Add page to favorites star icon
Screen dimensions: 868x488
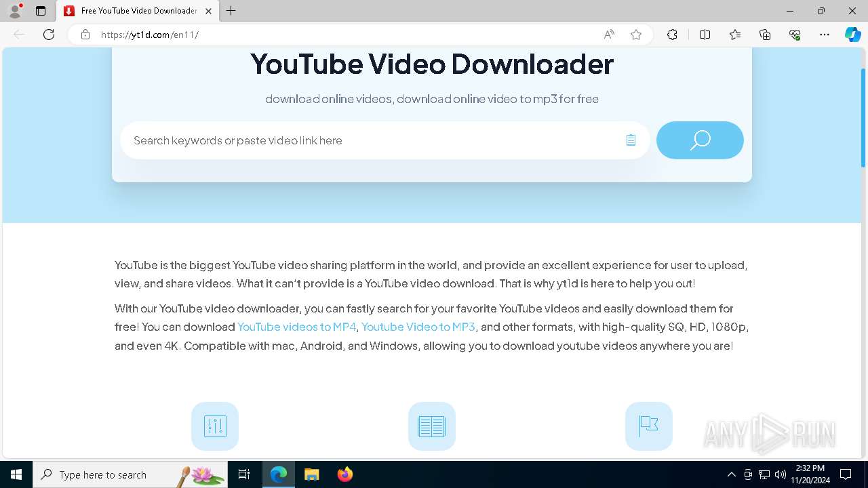coord(636,35)
